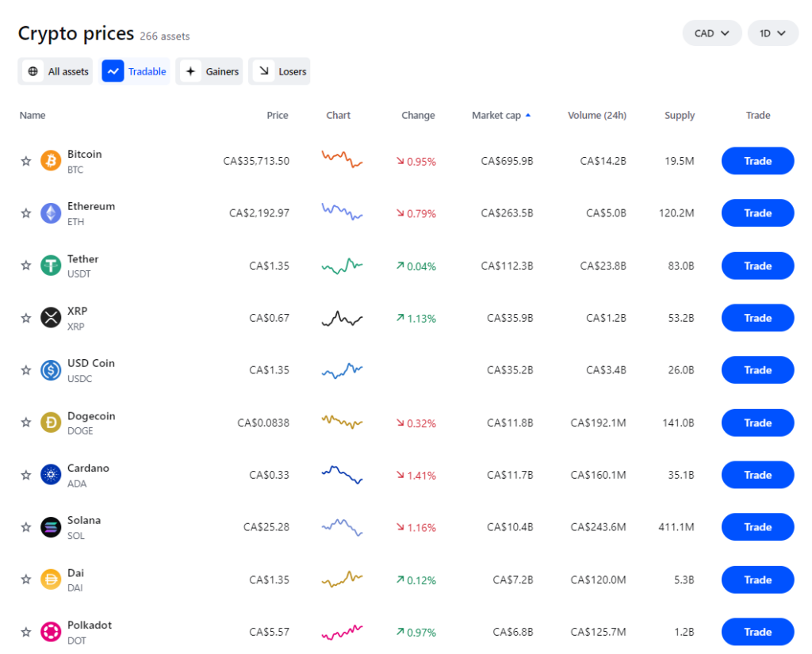Click Cardano's 1.41% change value

click(416, 476)
